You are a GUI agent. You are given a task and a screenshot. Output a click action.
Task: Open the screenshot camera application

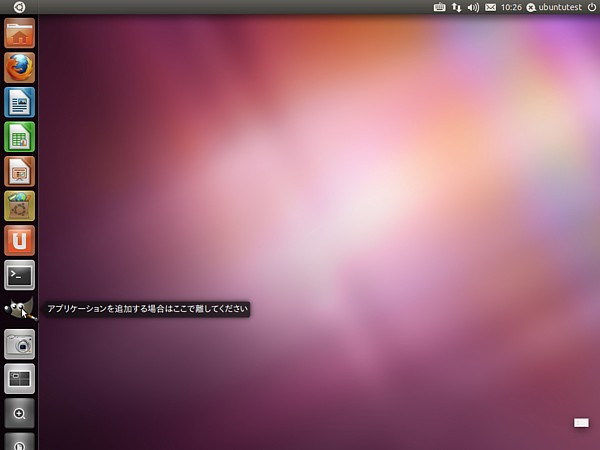coord(20,344)
